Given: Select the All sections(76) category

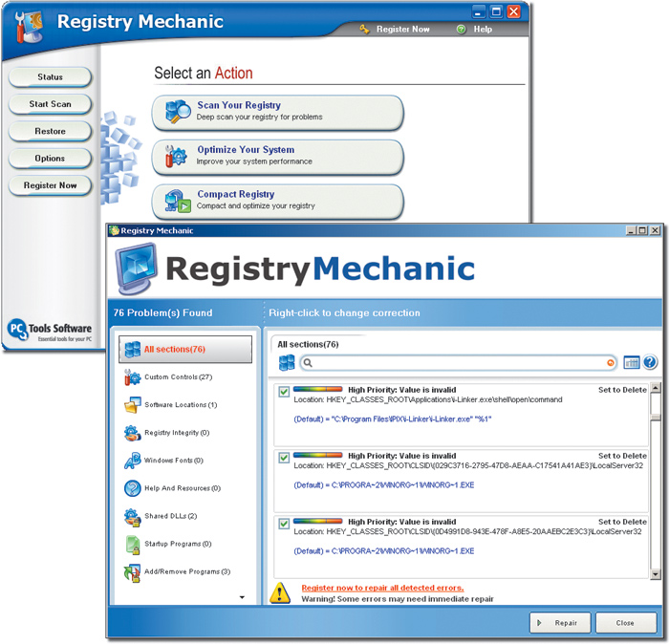Looking at the screenshot, I should (x=185, y=350).
